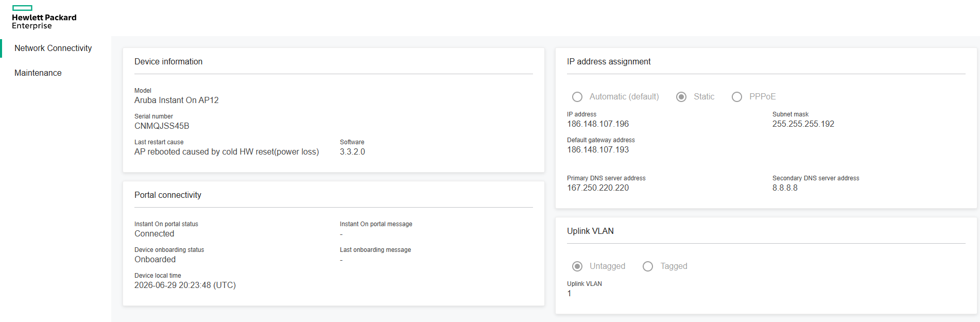Select the Untagged uplink VLAN radio
Image resolution: width=980 pixels, height=322 pixels.
(577, 266)
